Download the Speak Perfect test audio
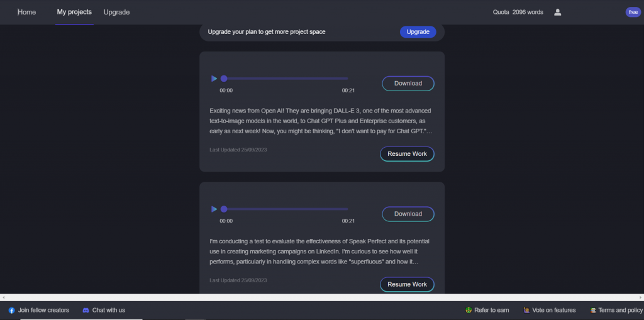 408,214
